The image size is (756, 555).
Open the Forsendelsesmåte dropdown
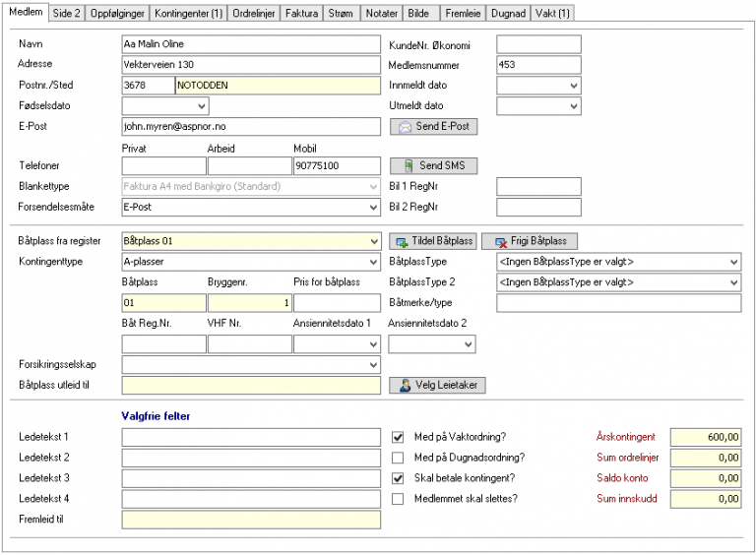coord(371,208)
